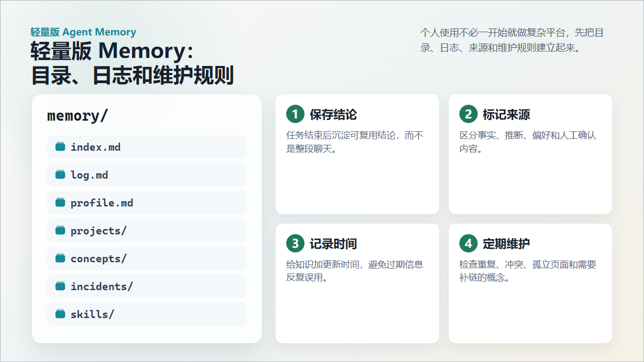
Task: Click the green number 2 badge
Action: (469, 114)
